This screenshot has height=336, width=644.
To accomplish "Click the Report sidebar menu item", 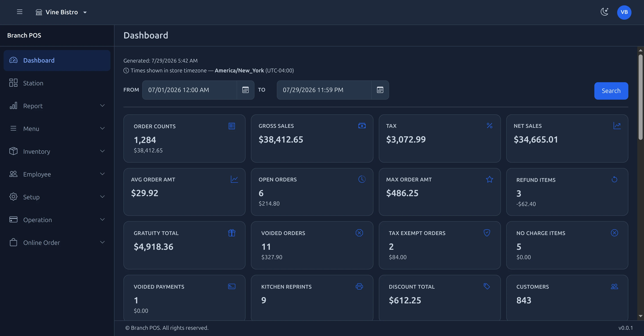I will [57, 106].
